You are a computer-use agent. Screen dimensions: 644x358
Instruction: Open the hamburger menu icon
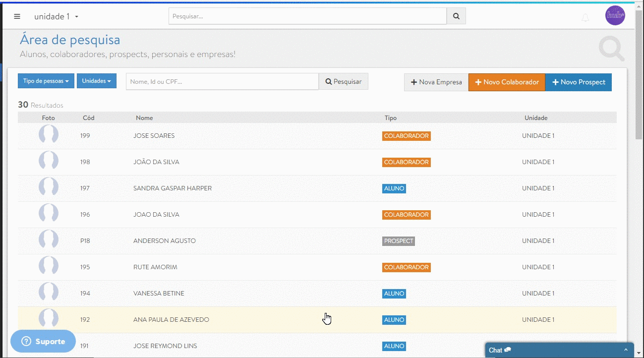(x=17, y=16)
